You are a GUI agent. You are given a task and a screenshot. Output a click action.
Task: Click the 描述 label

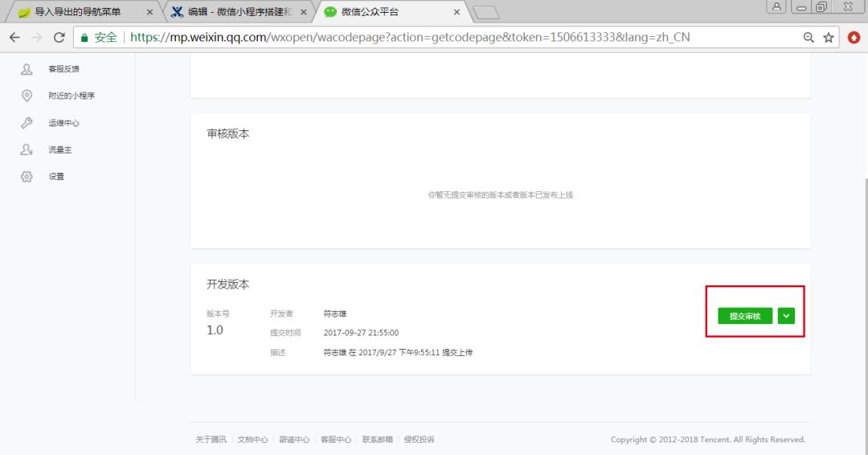pos(277,352)
